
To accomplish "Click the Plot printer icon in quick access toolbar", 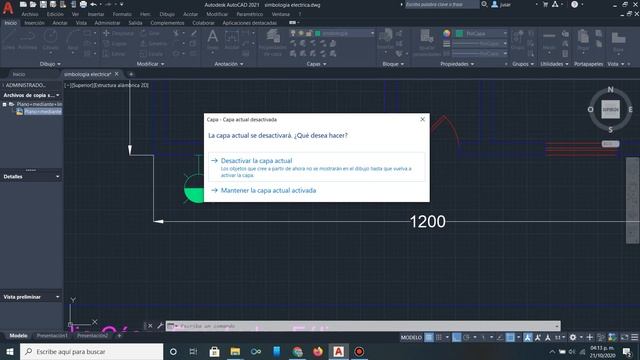I will coord(83,4).
